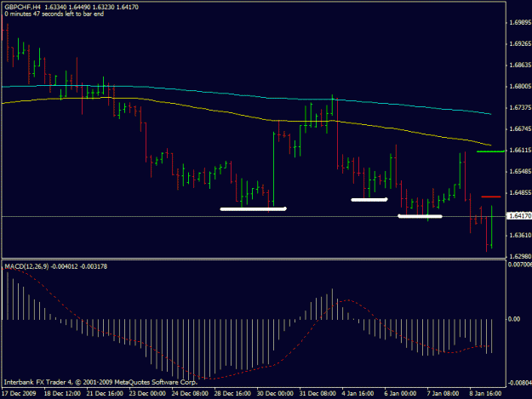
Task: Click the rightmost green price bar
Action: point(492,226)
